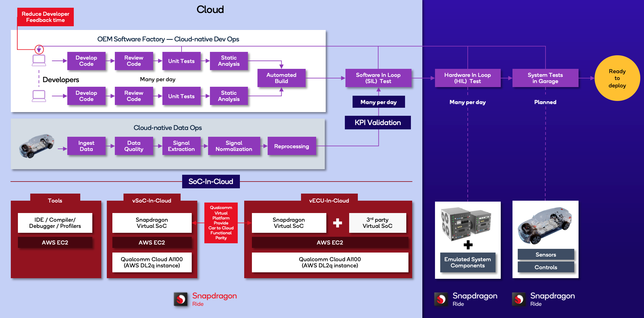Viewport: 644px width, 318px height.
Task: Click the Automated Build box
Action: (x=281, y=78)
